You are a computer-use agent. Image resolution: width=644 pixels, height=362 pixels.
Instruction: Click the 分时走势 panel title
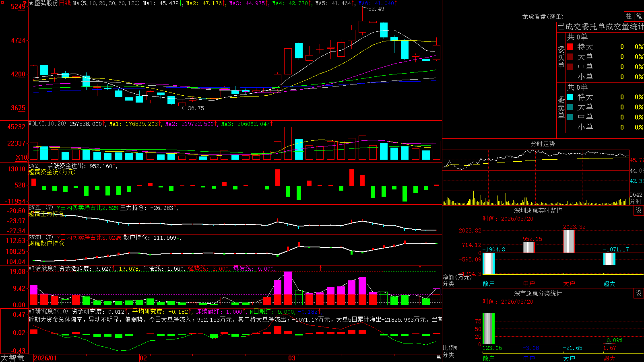[543, 144]
